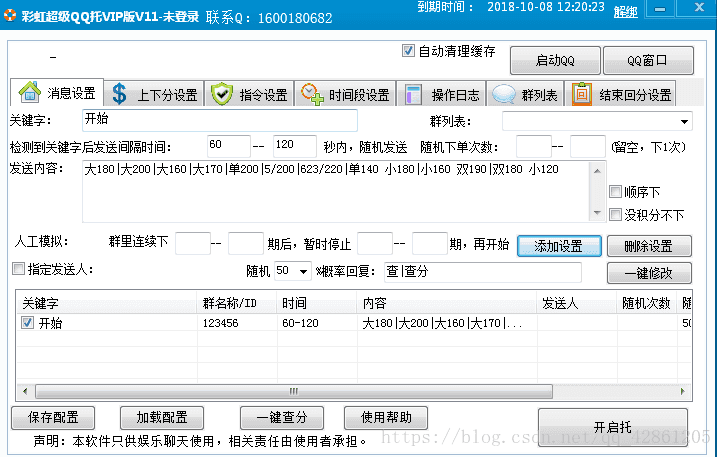Click second 群里连续下 period input box

click(x=246, y=243)
